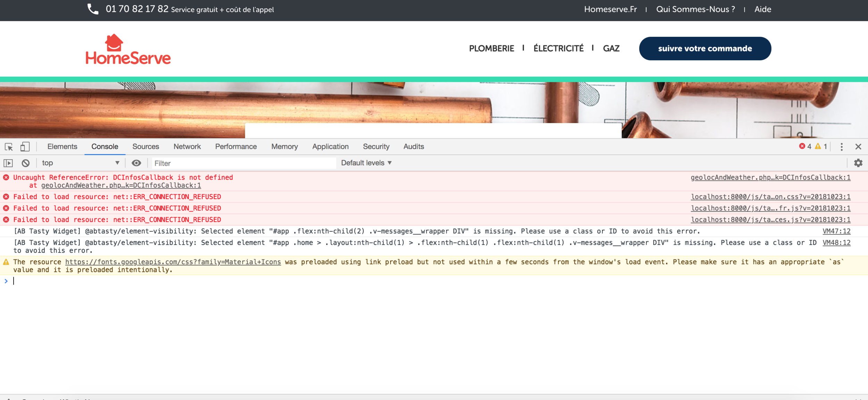Open the fonts.googleapis.com Material Icons link

coord(173,262)
